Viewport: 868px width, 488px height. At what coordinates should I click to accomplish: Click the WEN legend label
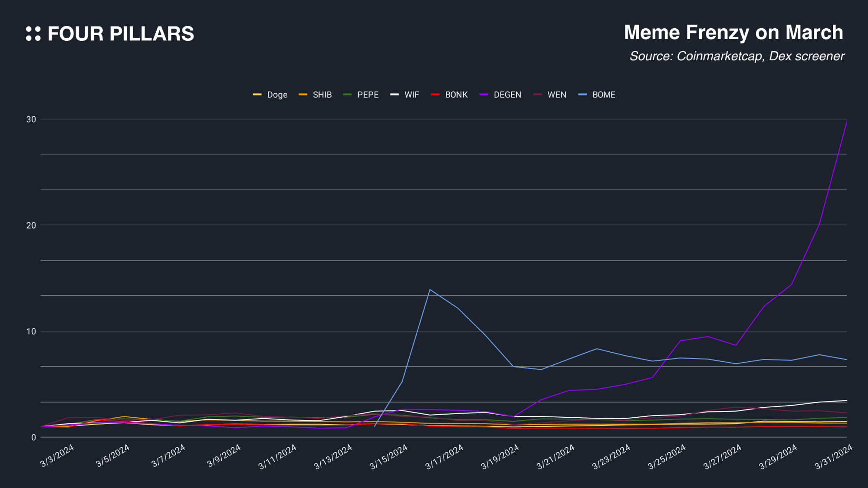tap(556, 95)
